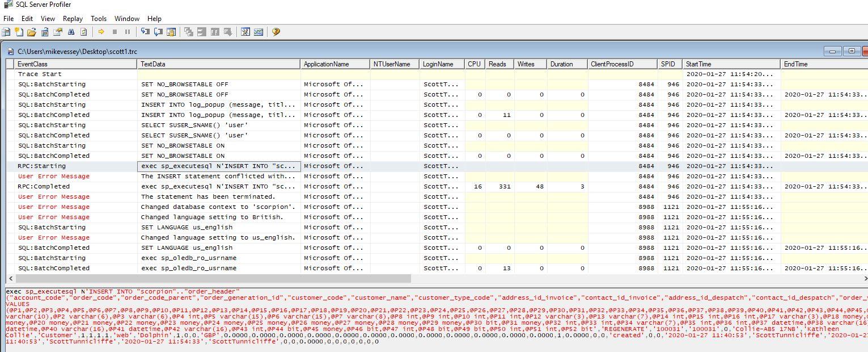The image size is (868, 352).
Task: Click the Find binoculars icon
Action: tap(71, 32)
